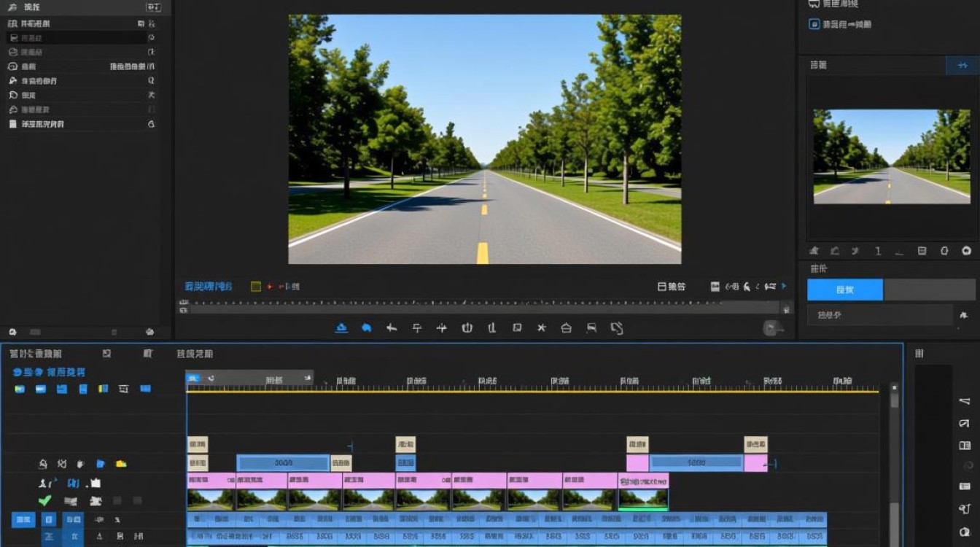Image resolution: width=980 pixels, height=547 pixels.
Task: Switch to the third timeline panel tab label
Action: point(195,354)
